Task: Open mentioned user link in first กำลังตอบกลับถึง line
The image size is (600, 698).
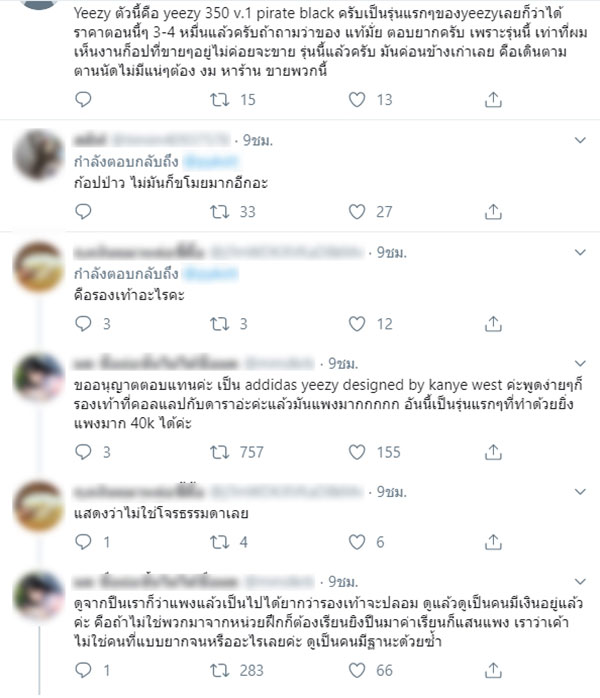Action: pos(211,162)
